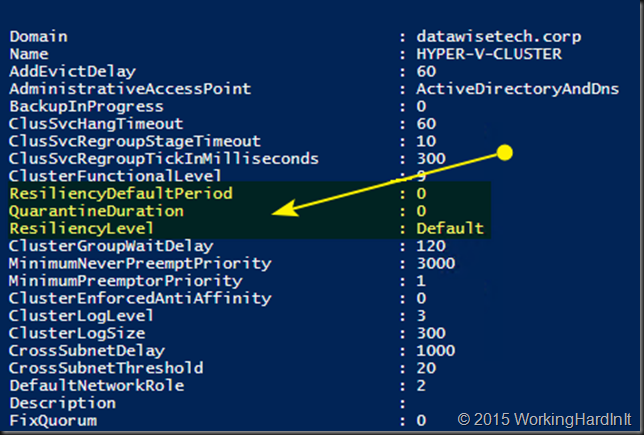The image size is (644, 435).
Task: Click the yellow annotation dot
Action: (504, 153)
